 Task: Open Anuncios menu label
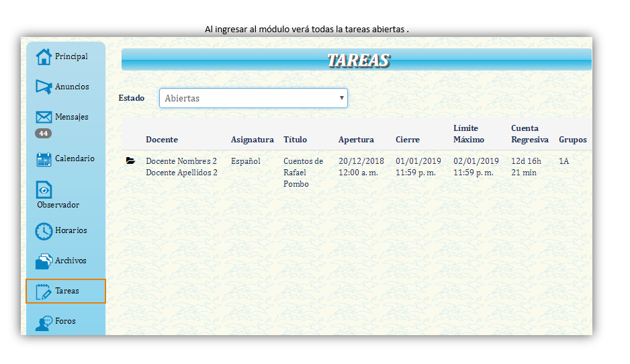coord(72,87)
